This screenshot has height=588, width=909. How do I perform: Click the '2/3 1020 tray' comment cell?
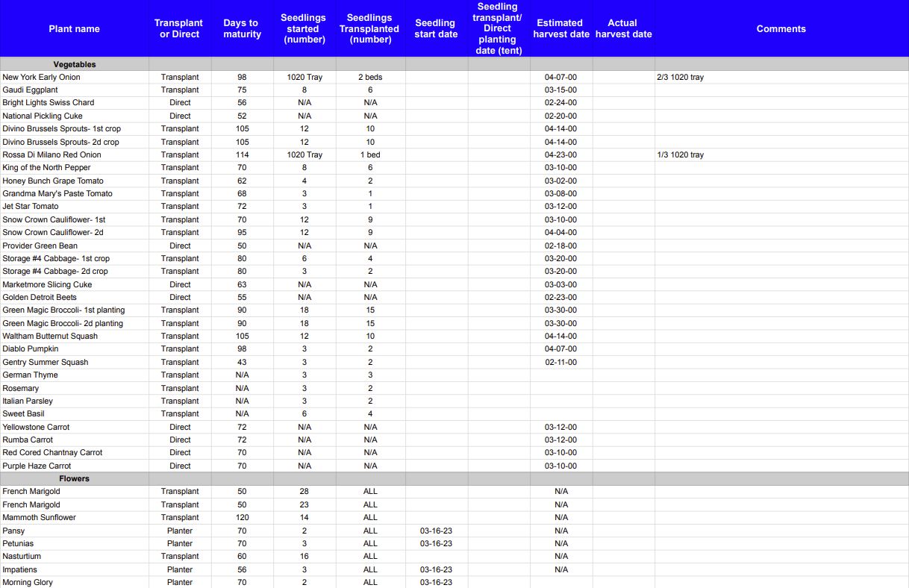point(680,77)
